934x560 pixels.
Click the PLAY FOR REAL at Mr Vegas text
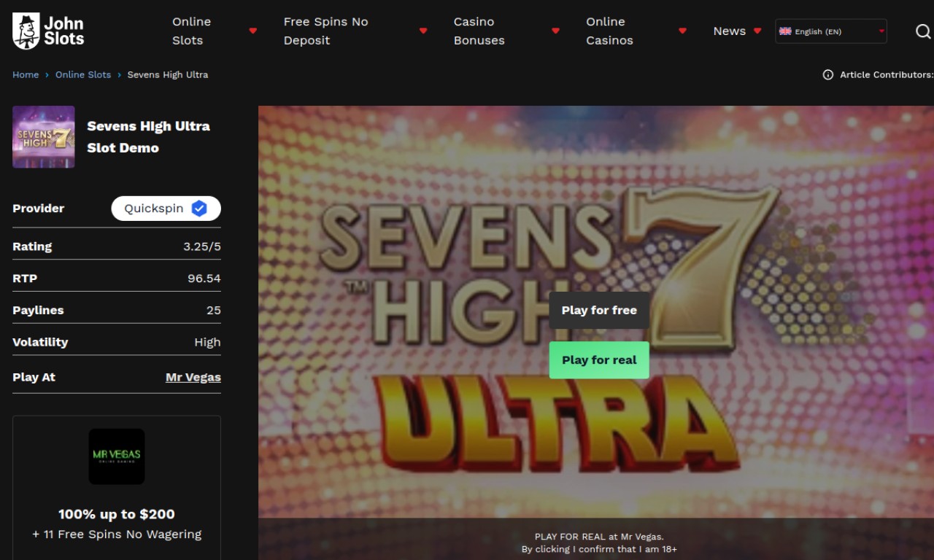[x=599, y=537]
